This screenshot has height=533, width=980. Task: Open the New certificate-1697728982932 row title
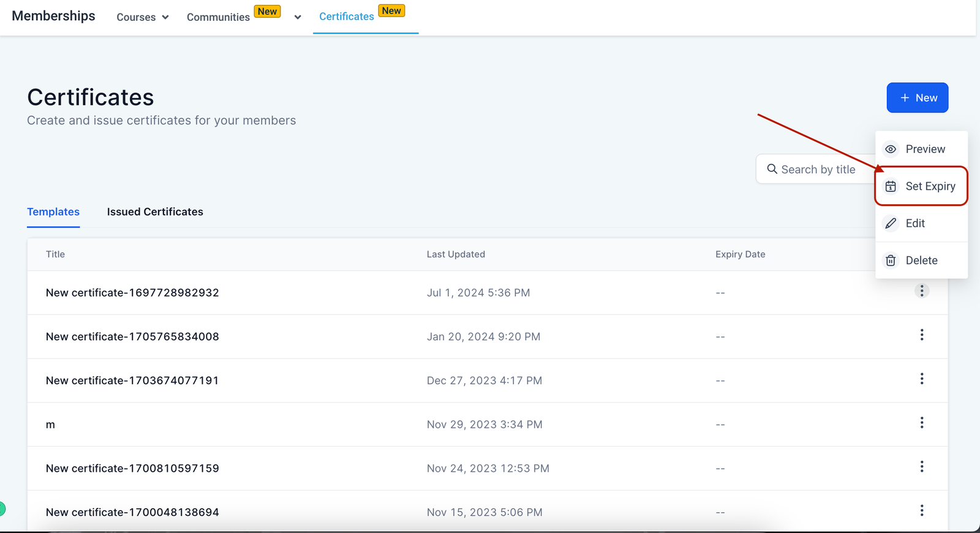click(132, 293)
